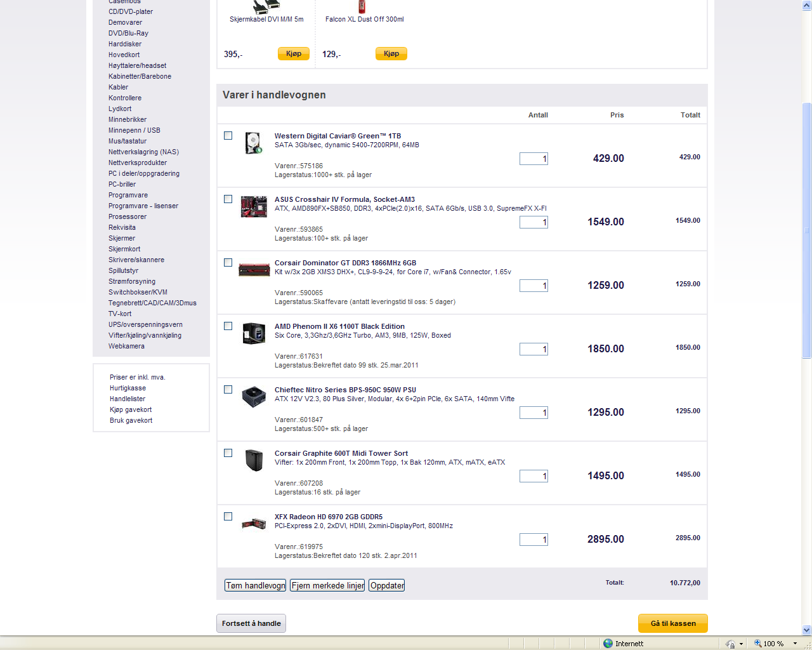Click the zoom magnifier icon in status bar
The image size is (812, 650).
(757, 644)
